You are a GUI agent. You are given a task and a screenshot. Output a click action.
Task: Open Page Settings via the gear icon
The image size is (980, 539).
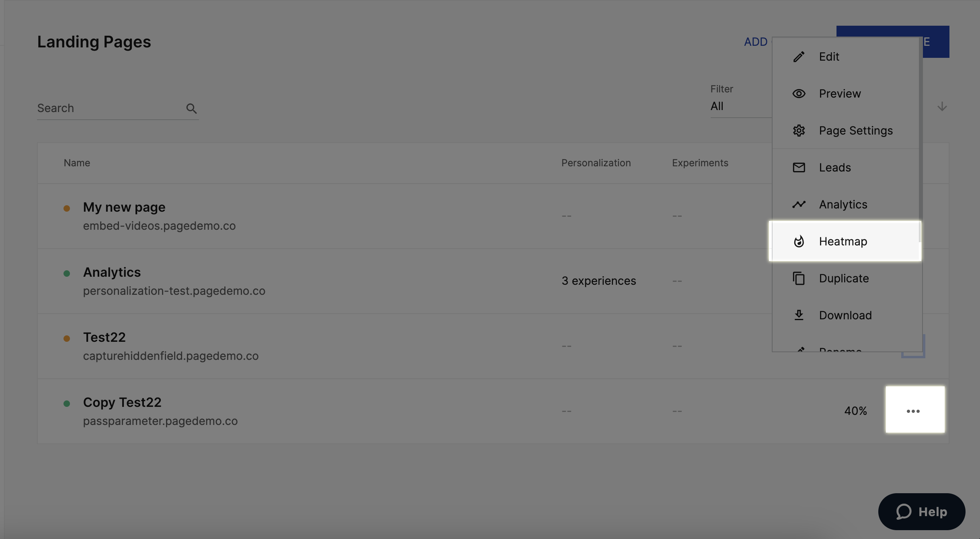(799, 130)
